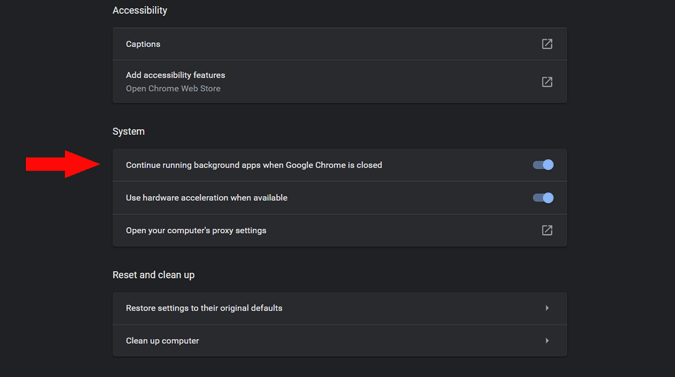
Task: Click the proxy settings external-link icon
Action: click(x=547, y=230)
